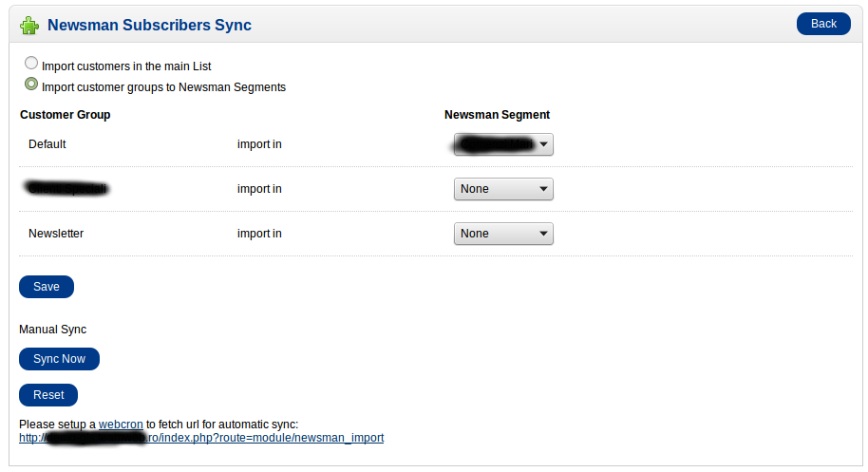Click the 'Manual Sync' section label
Image resolution: width=868 pixels, height=472 pixels.
pyautogui.click(x=52, y=330)
